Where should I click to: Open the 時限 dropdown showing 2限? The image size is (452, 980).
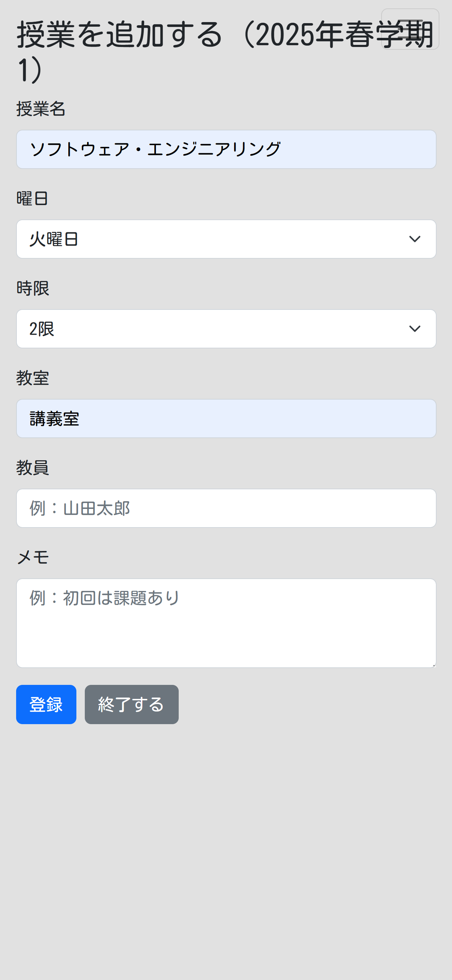pyautogui.click(x=226, y=329)
